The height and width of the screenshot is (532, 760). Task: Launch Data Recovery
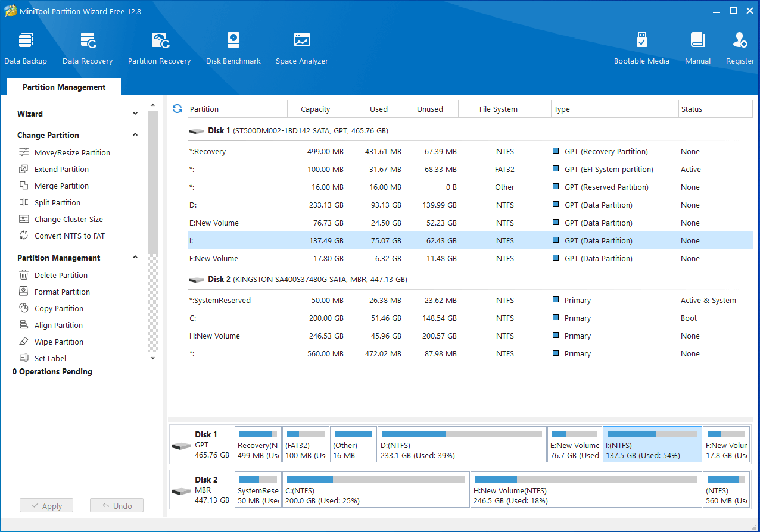click(x=88, y=48)
